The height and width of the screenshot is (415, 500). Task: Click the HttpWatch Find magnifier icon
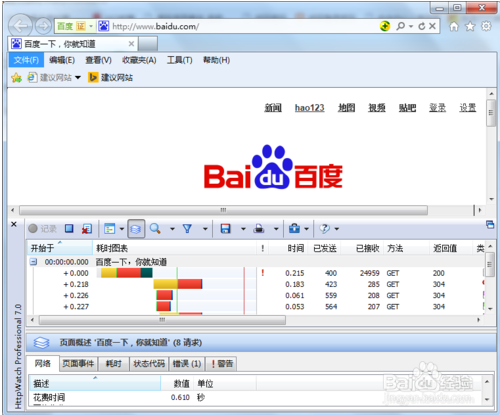tap(155, 229)
